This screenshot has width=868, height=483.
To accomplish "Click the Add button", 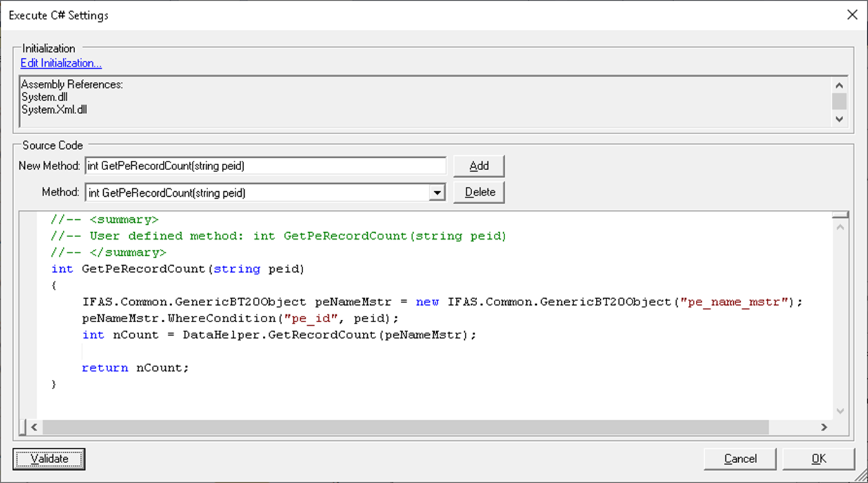I will pos(478,166).
